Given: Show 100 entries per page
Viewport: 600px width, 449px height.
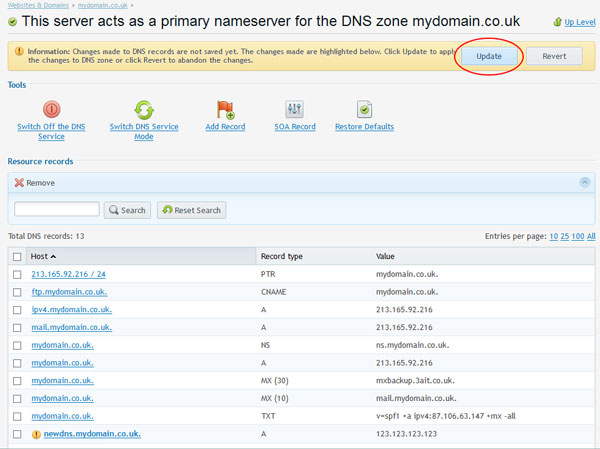Looking at the screenshot, I should (x=578, y=236).
